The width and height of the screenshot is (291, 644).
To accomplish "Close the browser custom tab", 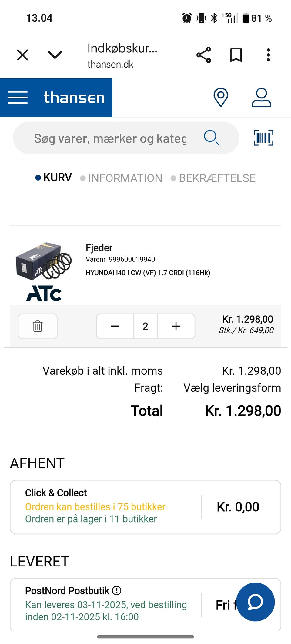I will pos(23,55).
